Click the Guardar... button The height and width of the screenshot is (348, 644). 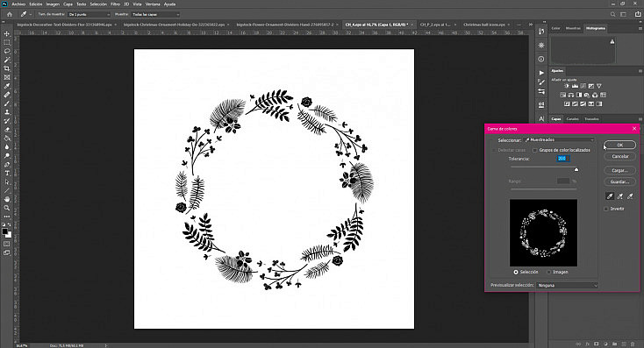[620, 181]
